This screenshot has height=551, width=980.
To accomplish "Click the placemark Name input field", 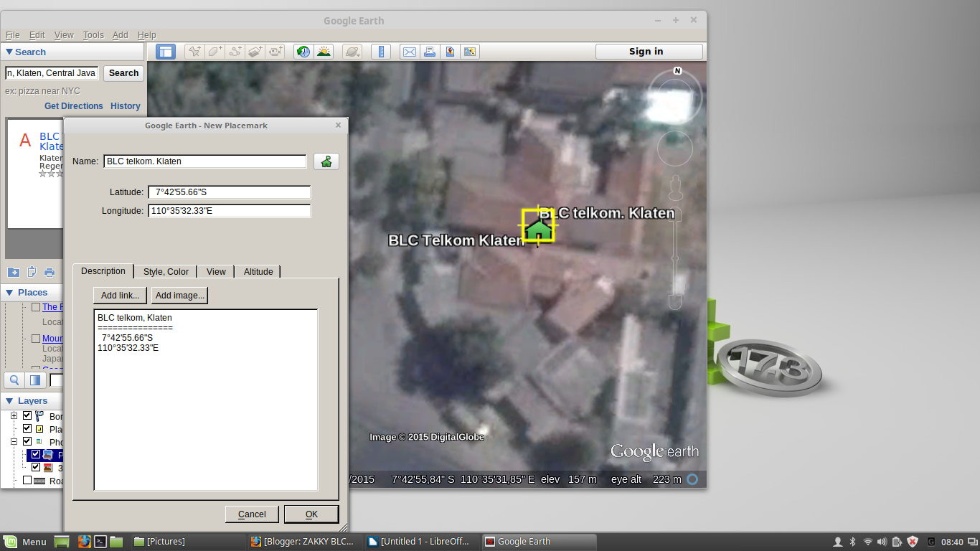I will pos(205,161).
